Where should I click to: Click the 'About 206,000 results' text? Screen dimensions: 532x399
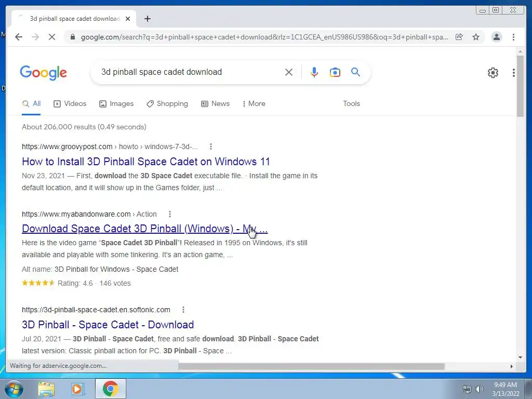[84, 127]
